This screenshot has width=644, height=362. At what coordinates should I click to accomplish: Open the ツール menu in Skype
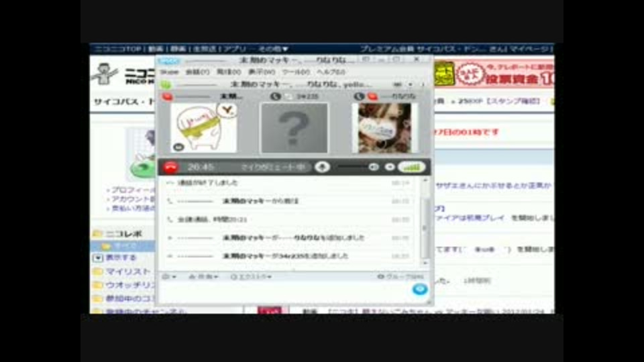(x=296, y=72)
